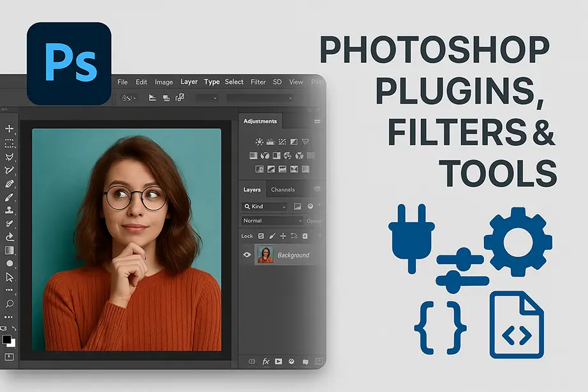The width and height of the screenshot is (588, 392).
Task: Open the wide dropdown in the options bar
Action: (260, 98)
